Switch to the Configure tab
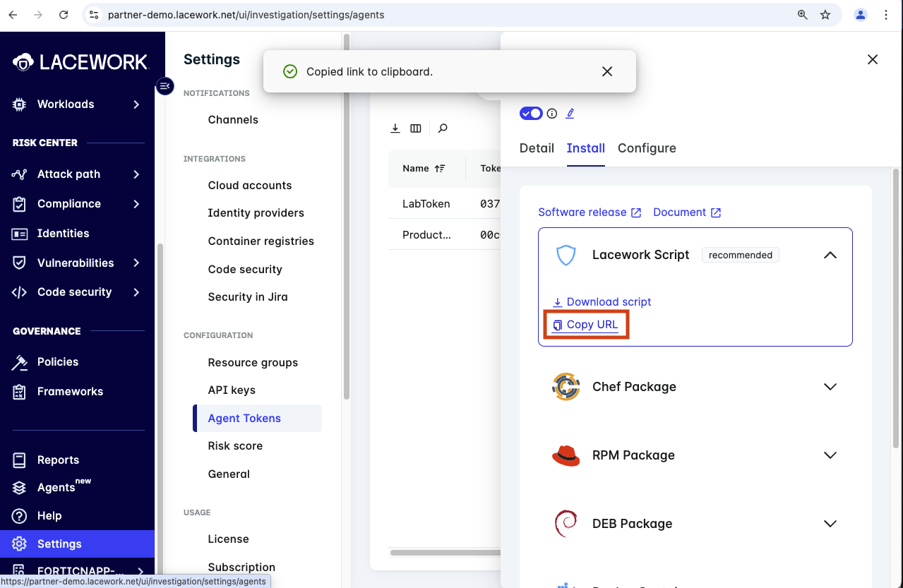Image resolution: width=903 pixels, height=588 pixels. (647, 148)
